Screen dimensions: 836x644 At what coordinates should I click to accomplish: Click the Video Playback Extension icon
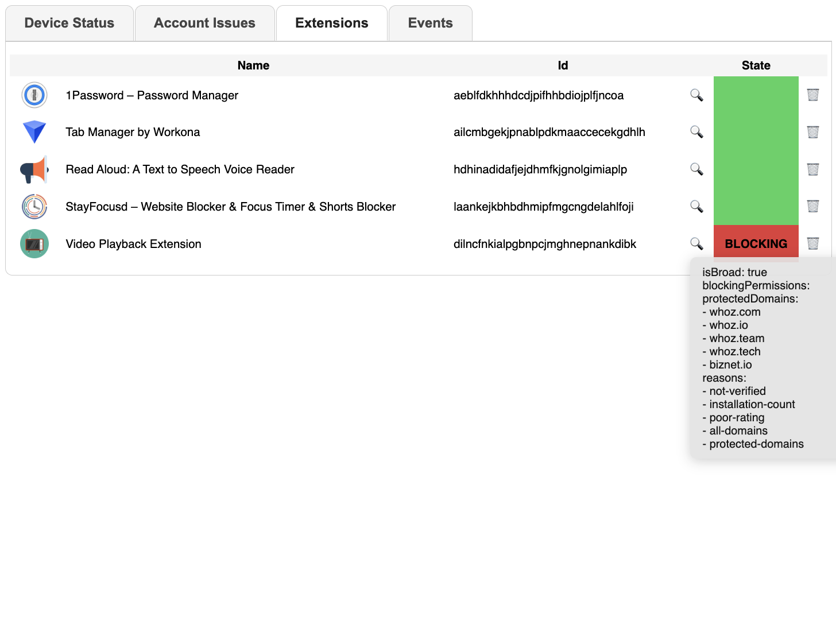34,244
